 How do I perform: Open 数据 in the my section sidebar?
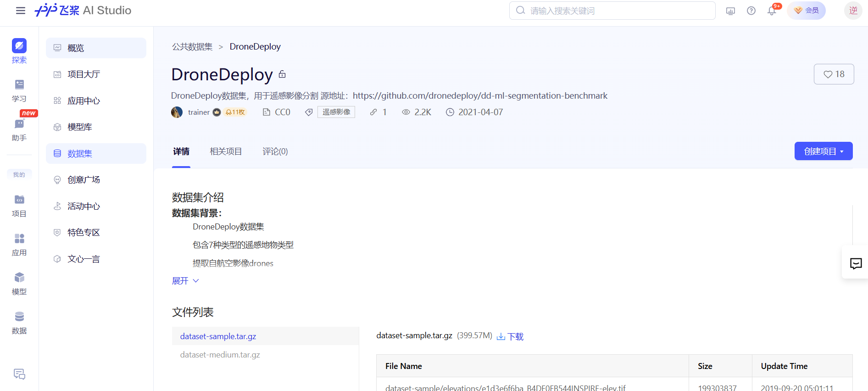coord(19,323)
